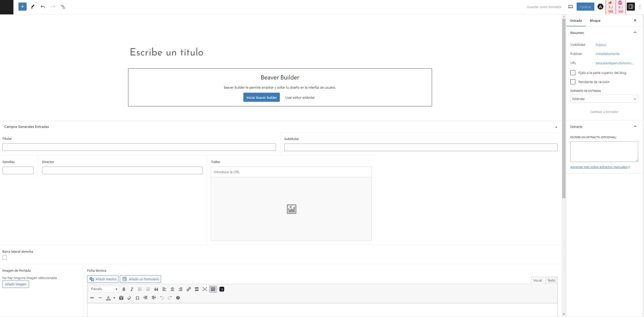
Task: Toggle the settings sidebar icon
Action: pos(630,6)
